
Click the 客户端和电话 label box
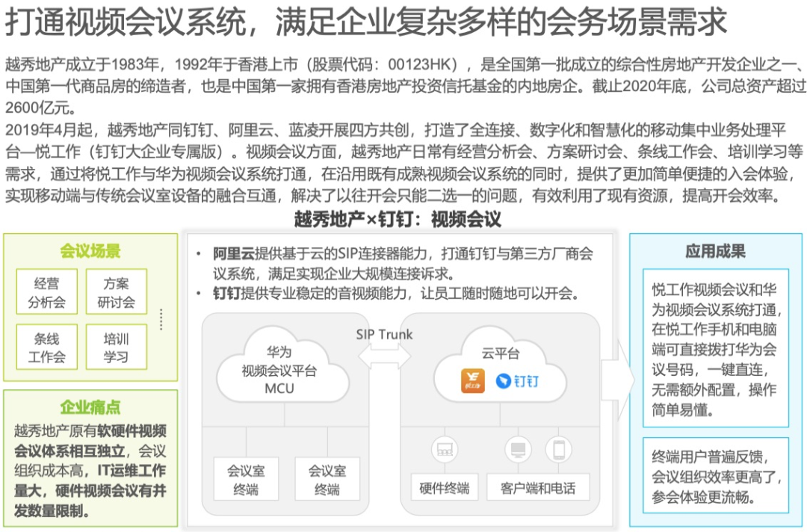(538, 488)
